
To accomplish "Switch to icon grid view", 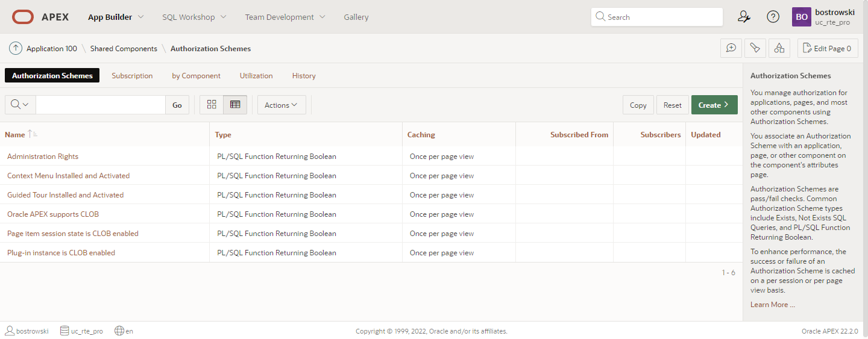I will tap(212, 105).
